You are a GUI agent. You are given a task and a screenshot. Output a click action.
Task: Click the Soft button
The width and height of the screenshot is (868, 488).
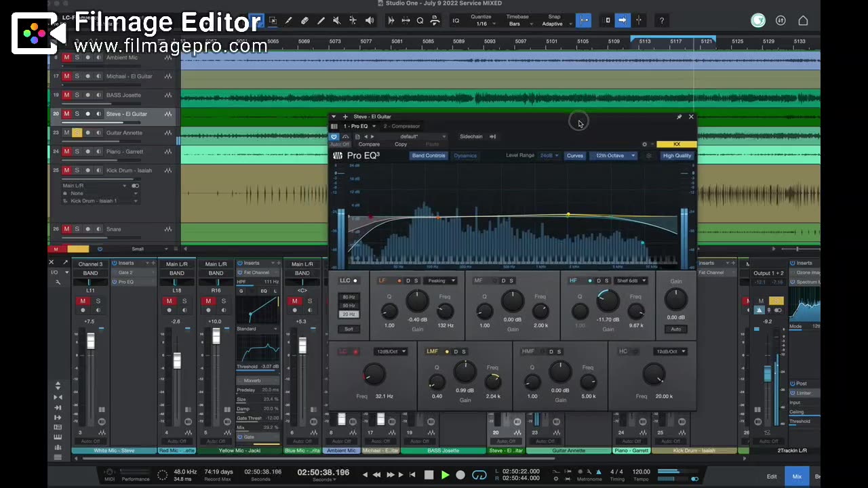pyautogui.click(x=349, y=329)
